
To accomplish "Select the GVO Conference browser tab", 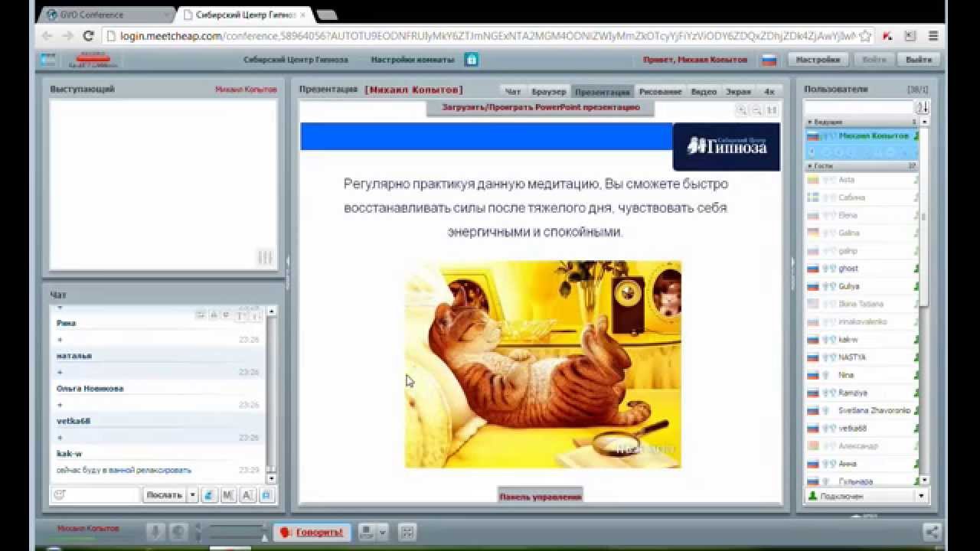I will click(107, 15).
